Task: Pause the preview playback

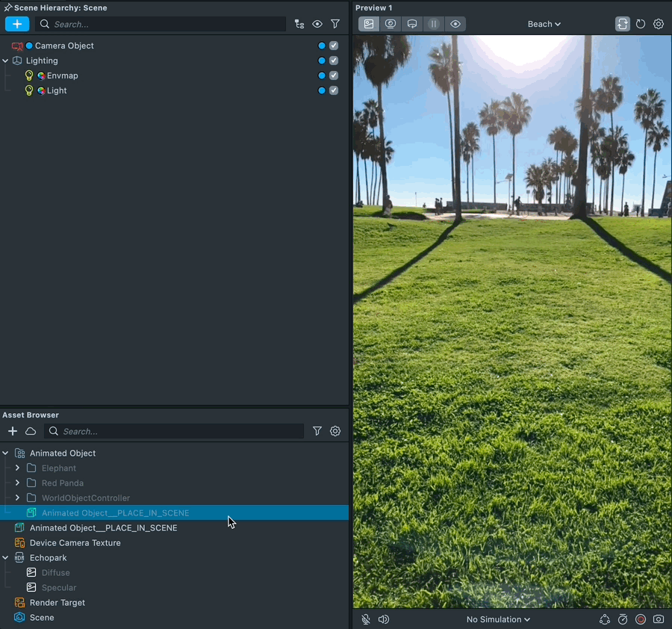Action: [x=433, y=24]
